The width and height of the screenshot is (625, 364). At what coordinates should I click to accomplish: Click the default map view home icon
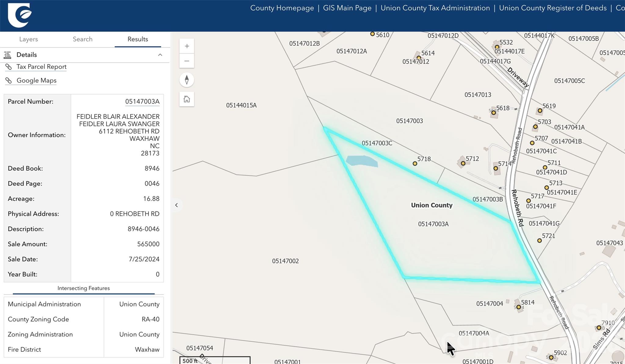187,99
